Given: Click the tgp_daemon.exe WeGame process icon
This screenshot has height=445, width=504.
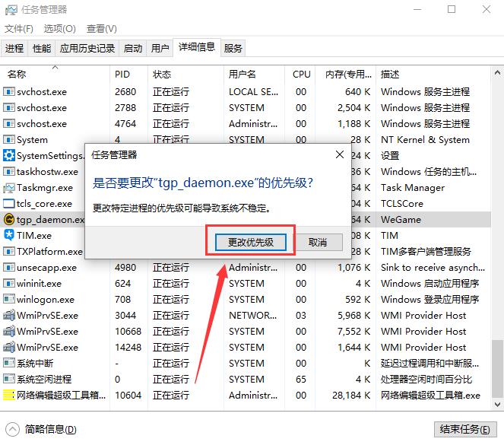Looking at the screenshot, I should [9, 220].
